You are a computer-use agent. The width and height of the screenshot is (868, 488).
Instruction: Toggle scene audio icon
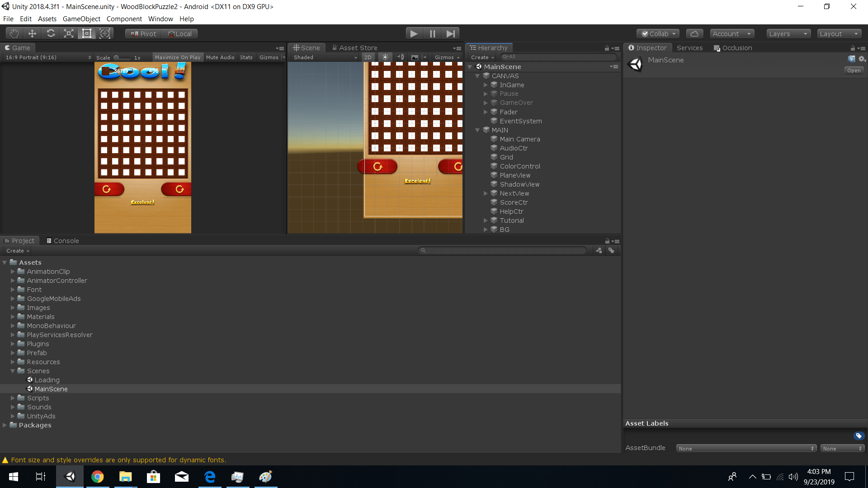click(400, 57)
